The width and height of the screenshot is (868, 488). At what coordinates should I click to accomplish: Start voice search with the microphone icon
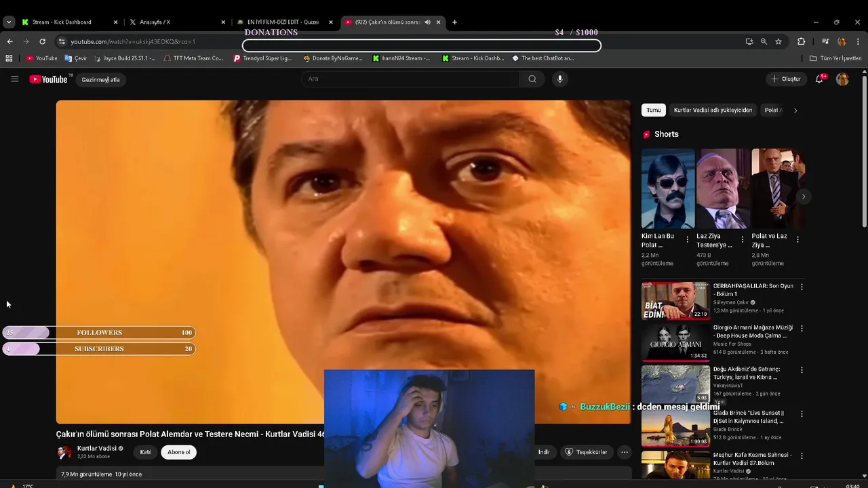(559, 79)
